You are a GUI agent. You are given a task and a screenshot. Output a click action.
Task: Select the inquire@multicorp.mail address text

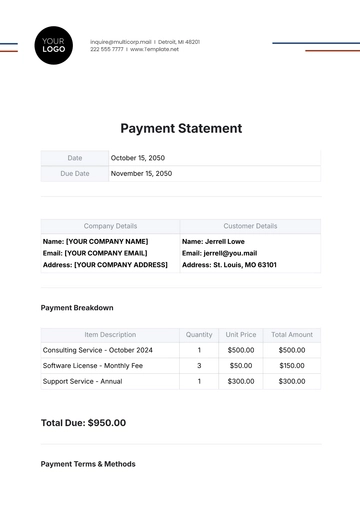pyautogui.click(x=121, y=42)
